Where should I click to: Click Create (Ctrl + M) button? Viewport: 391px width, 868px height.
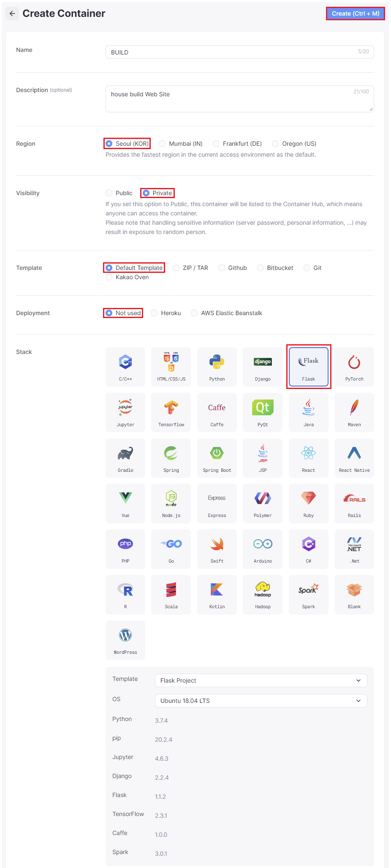(356, 14)
